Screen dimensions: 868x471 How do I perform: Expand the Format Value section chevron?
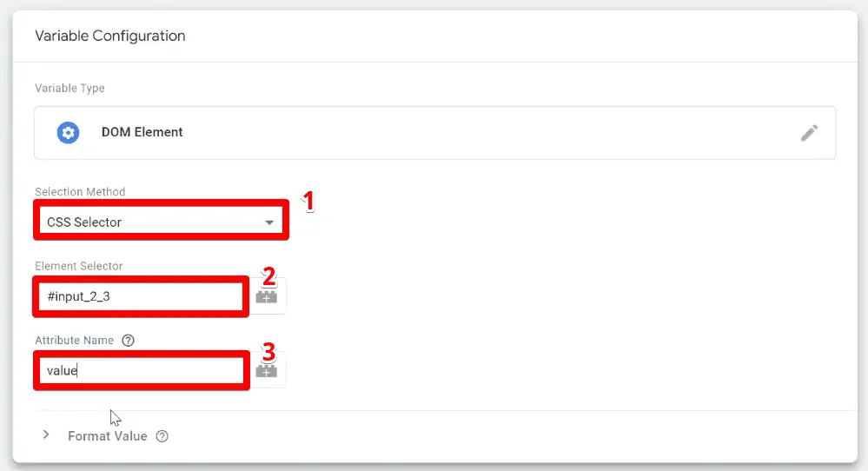(x=46, y=435)
